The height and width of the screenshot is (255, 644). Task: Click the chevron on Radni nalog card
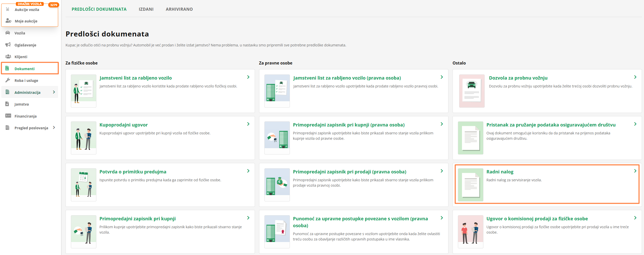coord(635,171)
